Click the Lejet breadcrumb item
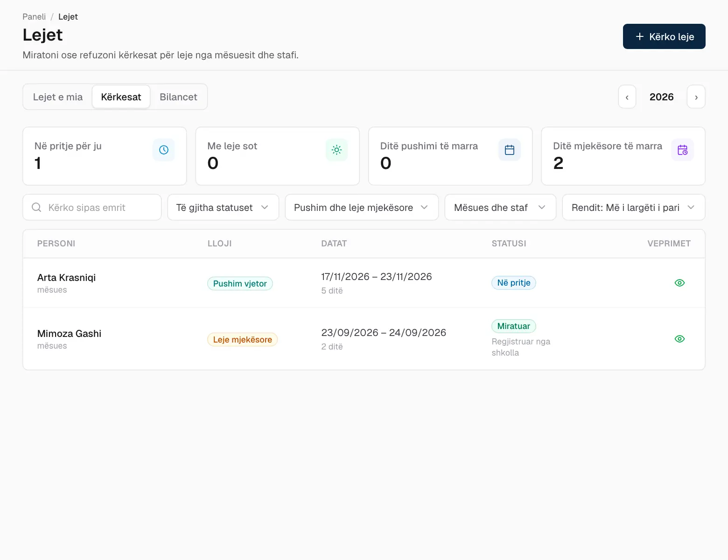Screen dimensions: 728x560 [x=68, y=17]
